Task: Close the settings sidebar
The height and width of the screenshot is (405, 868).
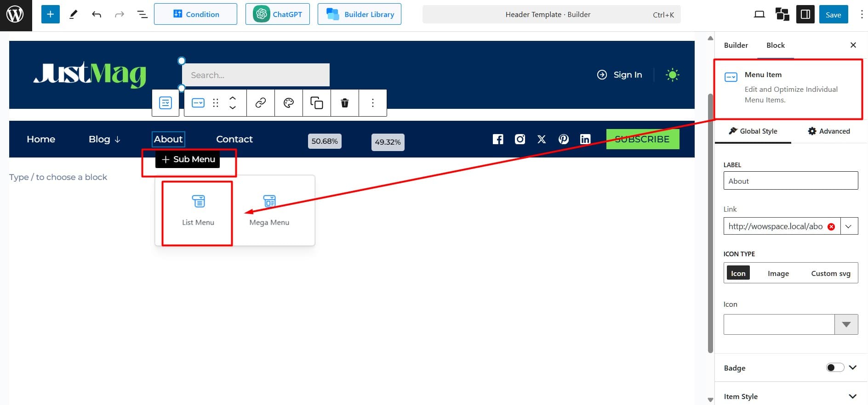Action: click(x=853, y=45)
